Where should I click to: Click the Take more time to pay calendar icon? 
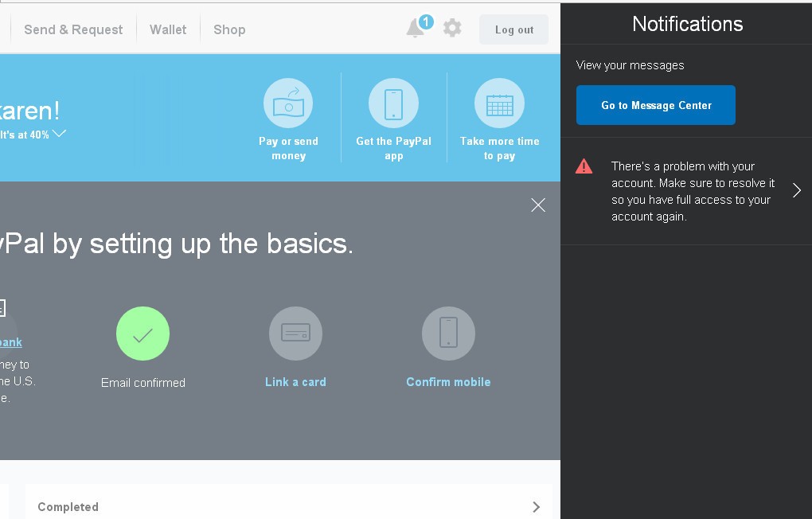click(499, 103)
